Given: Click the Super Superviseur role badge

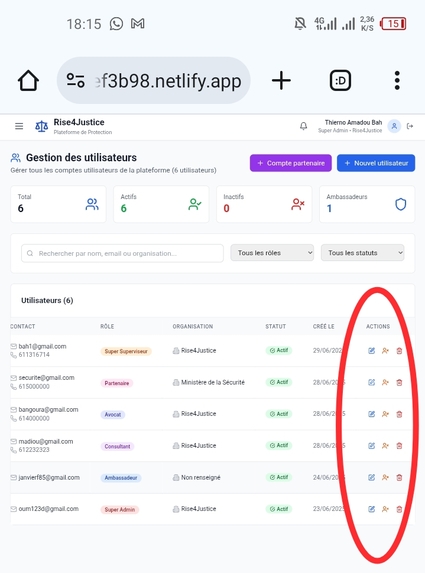Looking at the screenshot, I should coord(126,351).
